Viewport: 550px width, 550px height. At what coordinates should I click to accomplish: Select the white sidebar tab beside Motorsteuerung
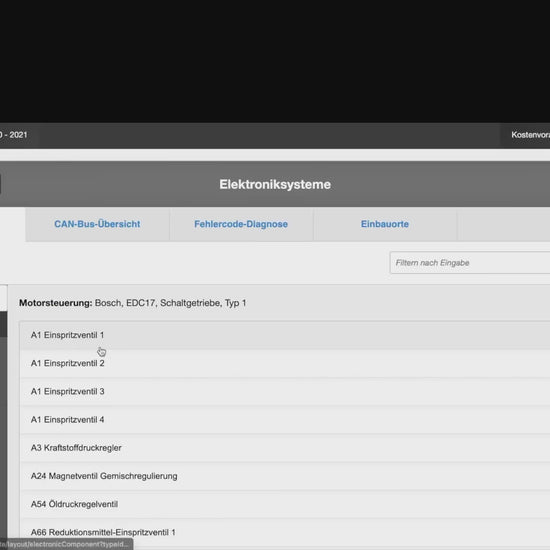[x=4, y=298]
